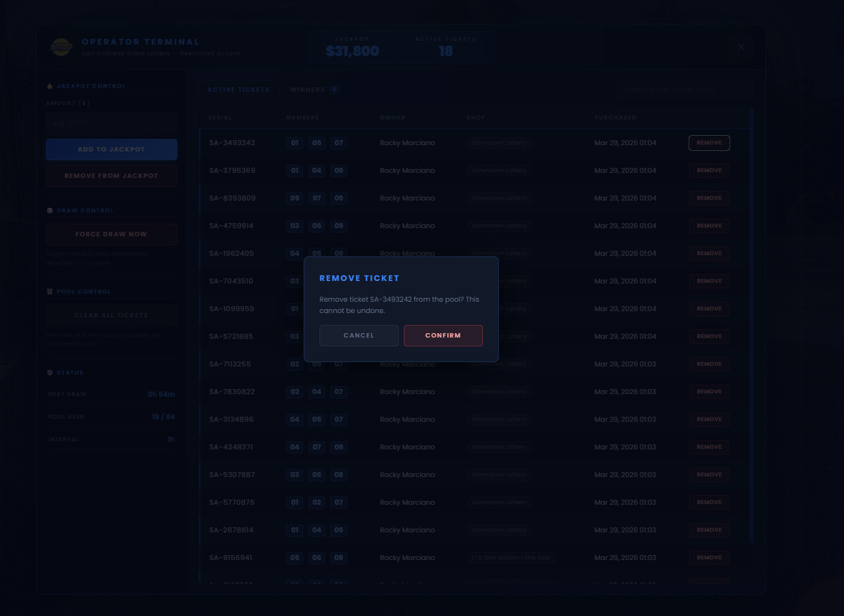Switch to the Active Tickets tab
The image size is (844, 616).
point(238,90)
